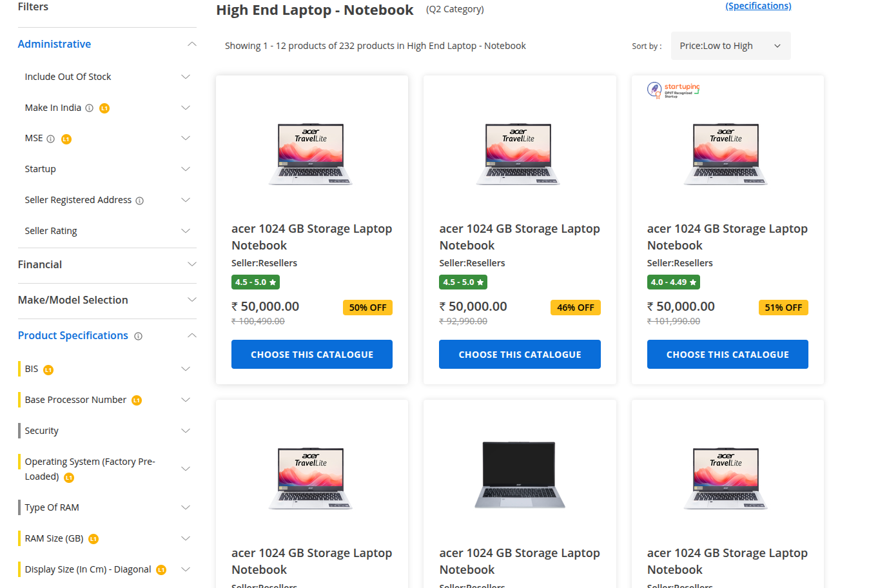This screenshot has height=588, width=869.
Task: Select the 4.5-5.0 rating badge on first product
Action: point(255,282)
